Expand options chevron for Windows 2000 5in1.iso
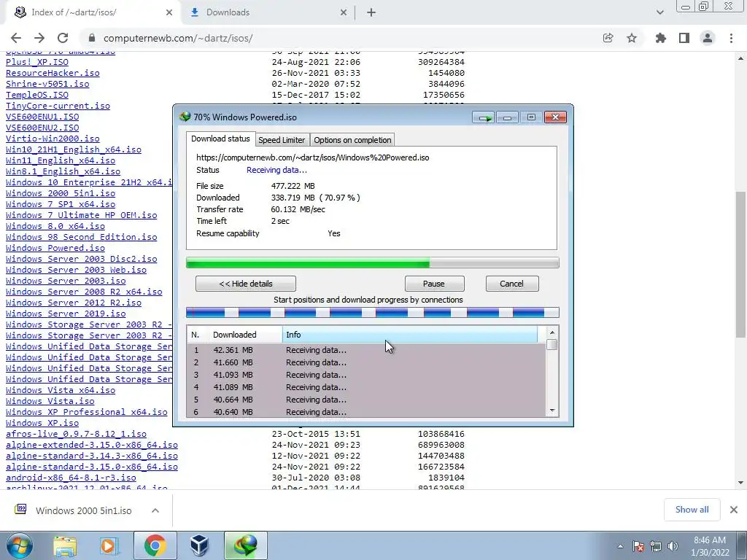The height and width of the screenshot is (560, 747). point(155,510)
